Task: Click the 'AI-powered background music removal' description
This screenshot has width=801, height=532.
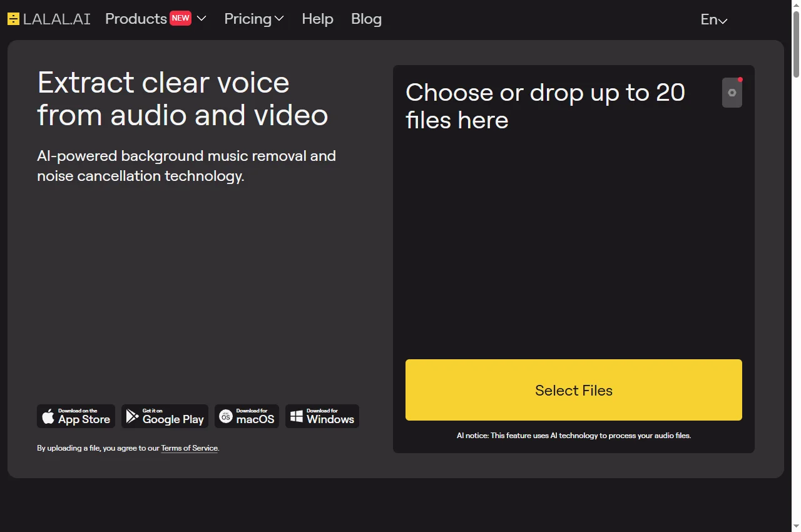Action: click(186, 166)
